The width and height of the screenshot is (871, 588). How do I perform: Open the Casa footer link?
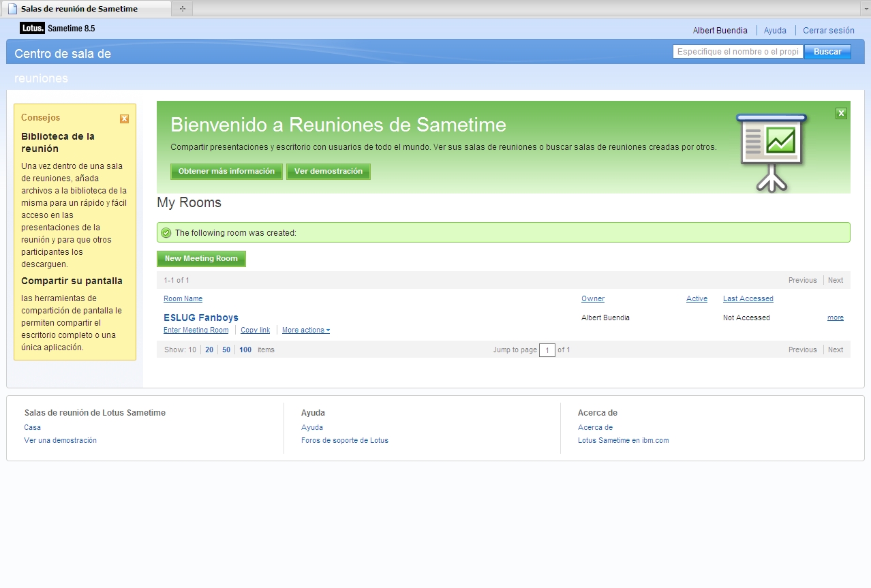click(x=32, y=428)
